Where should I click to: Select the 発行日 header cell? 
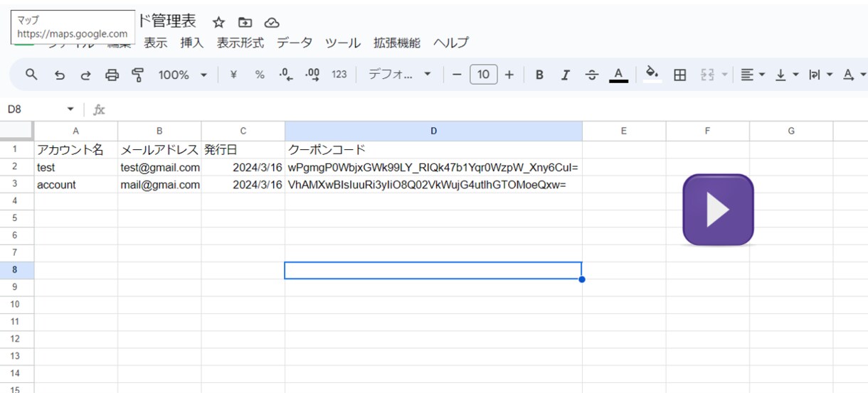tap(243, 150)
